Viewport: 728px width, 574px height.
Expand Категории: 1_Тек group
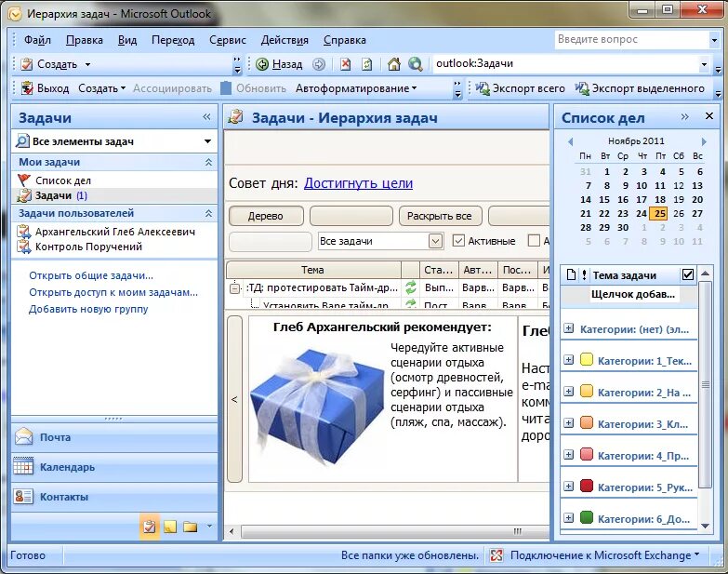coord(568,360)
